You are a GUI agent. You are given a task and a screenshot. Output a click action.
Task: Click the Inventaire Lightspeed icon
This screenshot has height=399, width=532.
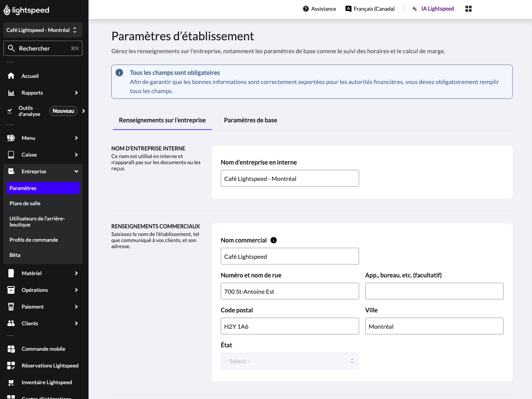click(x=11, y=382)
